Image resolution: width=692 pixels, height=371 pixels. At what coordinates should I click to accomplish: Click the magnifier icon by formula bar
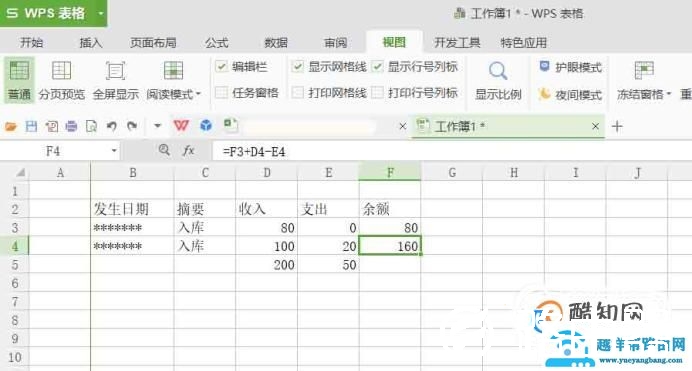point(164,150)
